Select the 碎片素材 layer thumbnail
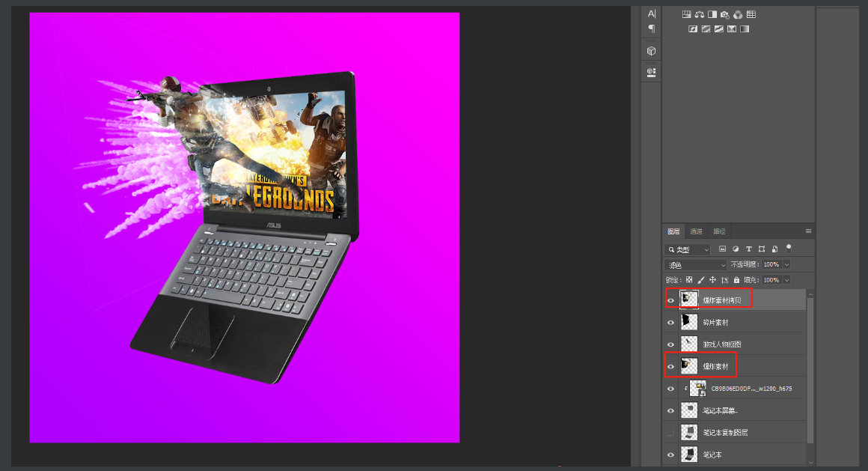Screen dimensions: 868x471 point(689,321)
